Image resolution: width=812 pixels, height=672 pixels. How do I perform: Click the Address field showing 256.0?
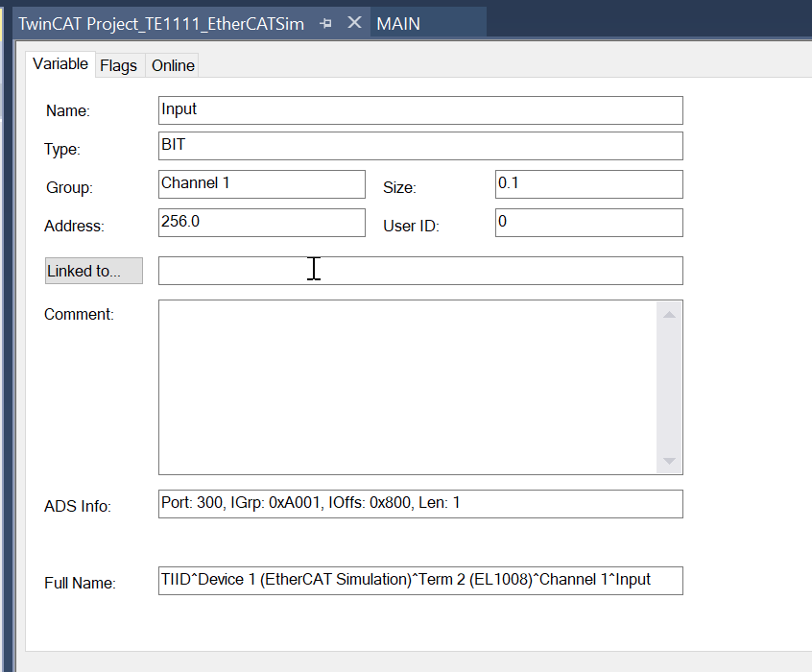coord(261,223)
